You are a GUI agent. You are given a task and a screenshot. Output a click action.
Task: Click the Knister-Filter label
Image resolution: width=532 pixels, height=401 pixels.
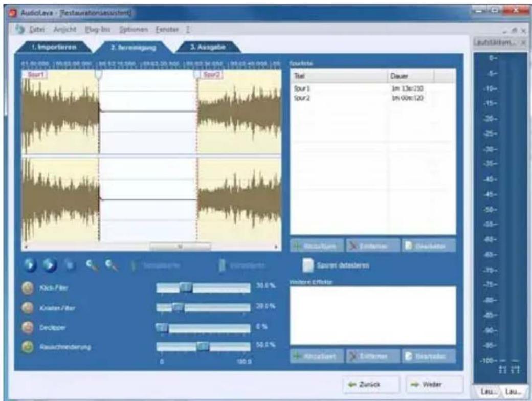pyautogui.click(x=57, y=308)
